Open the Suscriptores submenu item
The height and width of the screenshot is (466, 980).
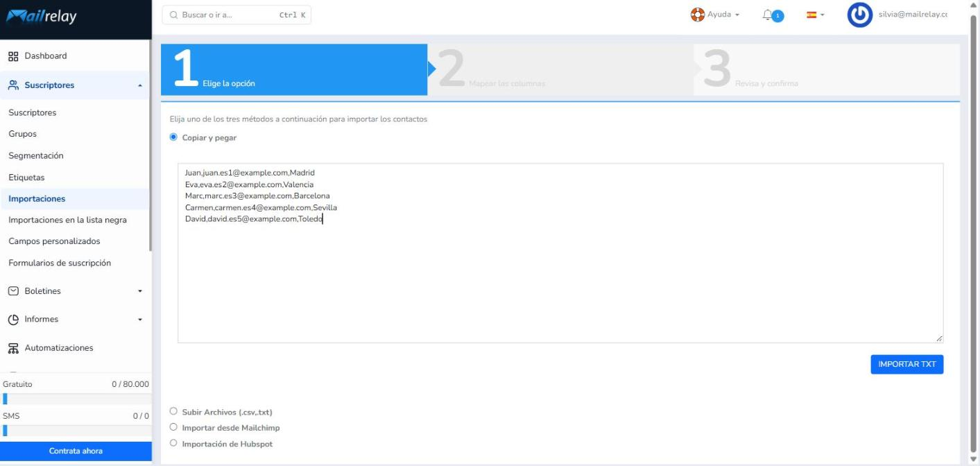pyautogui.click(x=33, y=112)
